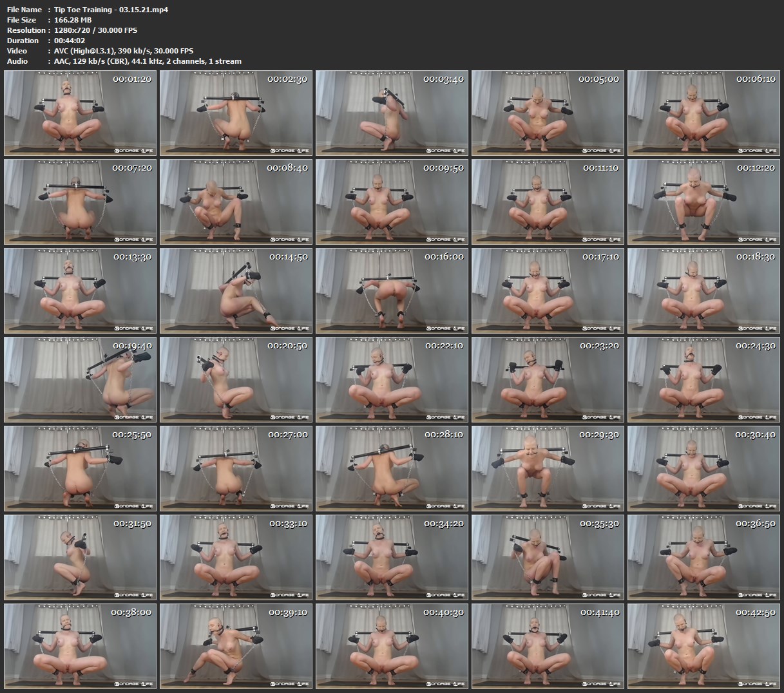Open the frame at 00:16:00
Viewport: 784px width, 693px height.
pyautogui.click(x=392, y=291)
